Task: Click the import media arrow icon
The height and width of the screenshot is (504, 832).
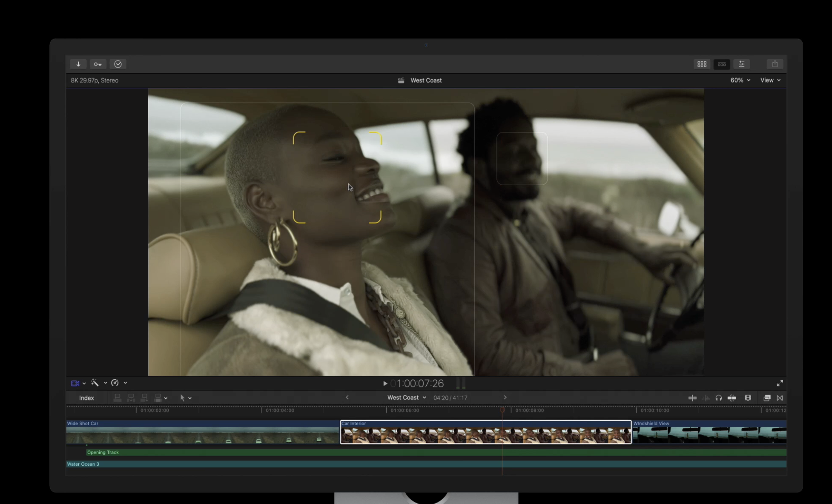Action: [78, 64]
